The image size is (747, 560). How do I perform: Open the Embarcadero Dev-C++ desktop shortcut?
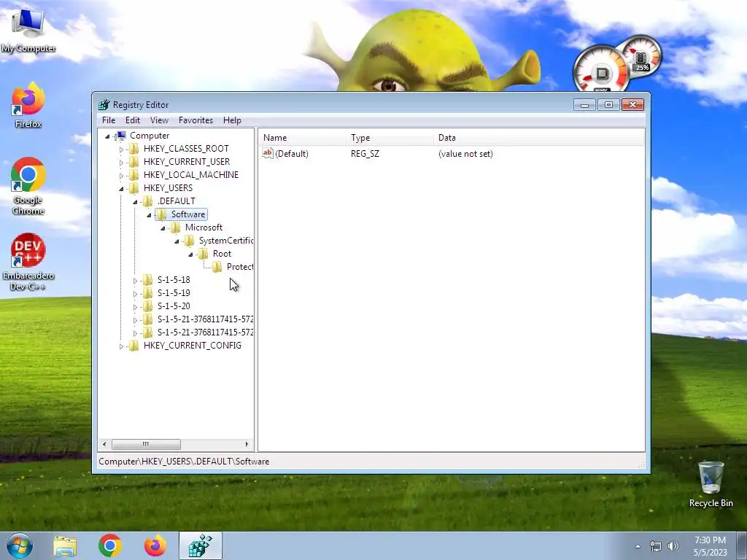click(x=28, y=262)
